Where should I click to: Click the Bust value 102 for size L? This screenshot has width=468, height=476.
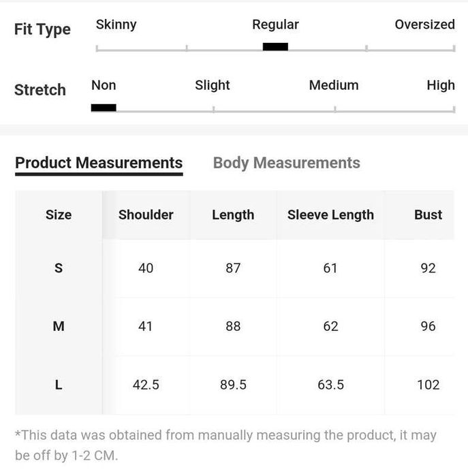click(428, 385)
